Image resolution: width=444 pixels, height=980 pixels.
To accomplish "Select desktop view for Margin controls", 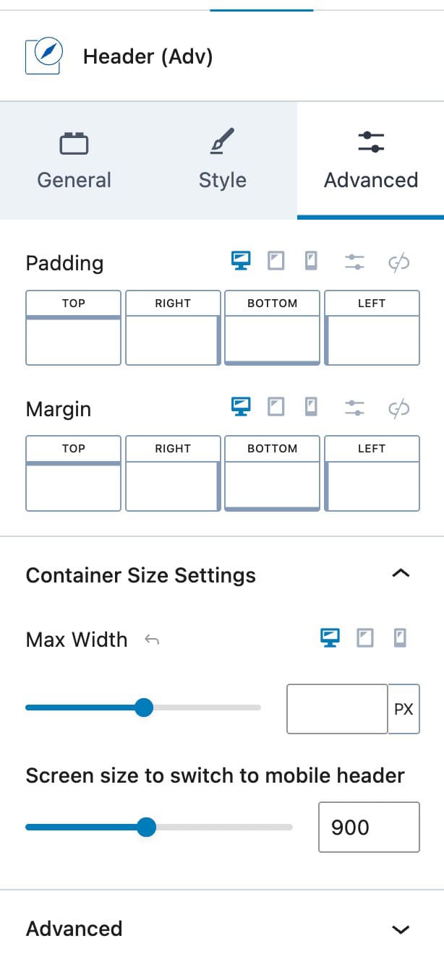I will pyautogui.click(x=242, y=406).
